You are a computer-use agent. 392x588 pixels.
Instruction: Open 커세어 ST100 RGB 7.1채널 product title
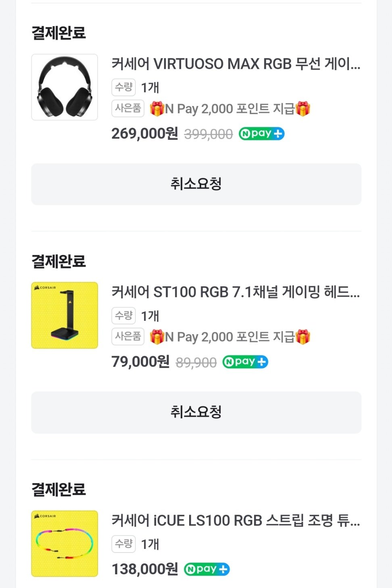coord(236,292)
